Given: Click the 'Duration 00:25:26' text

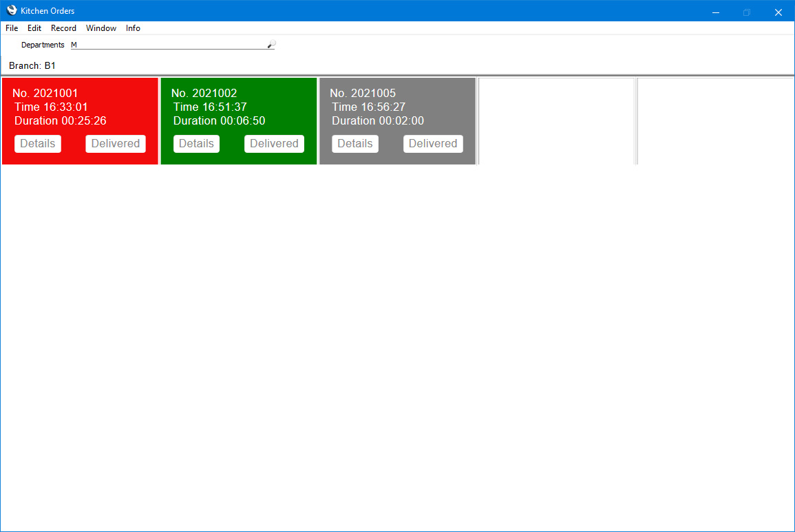Looking at the screenshot, I should [61, 120].
